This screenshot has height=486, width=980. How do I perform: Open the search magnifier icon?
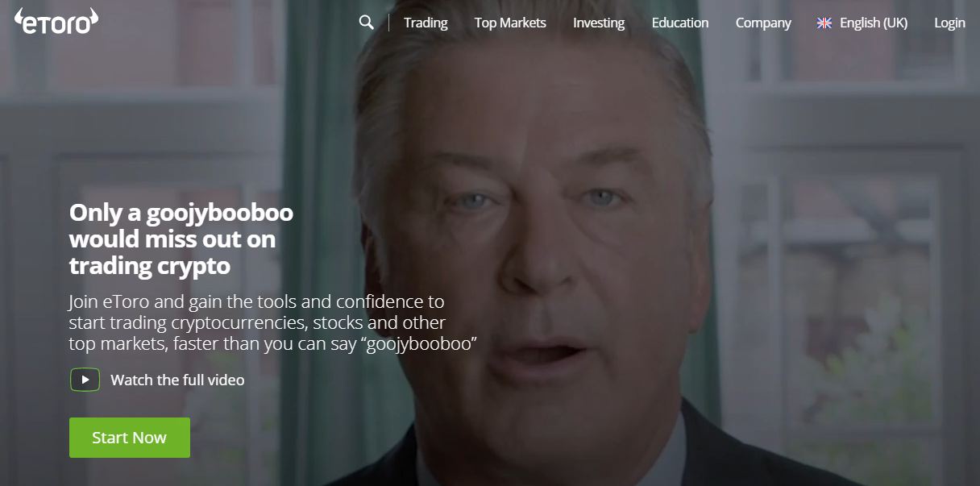[x=367, y=23]
